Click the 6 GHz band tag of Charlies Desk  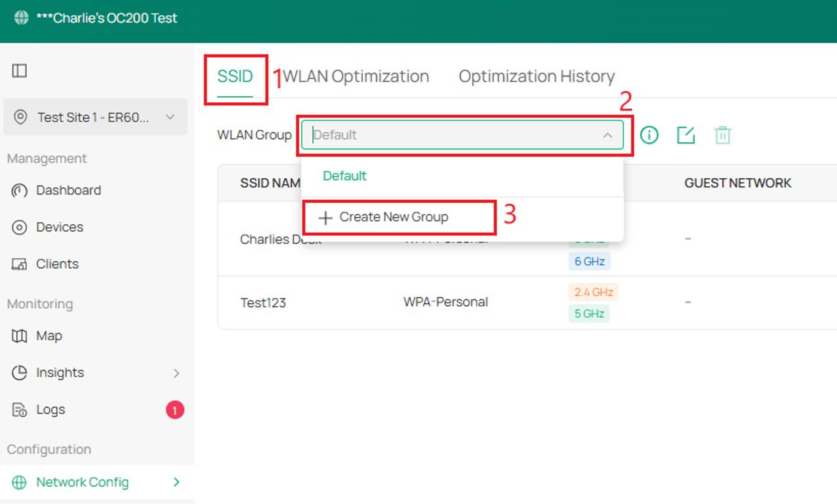pos(589,262)
